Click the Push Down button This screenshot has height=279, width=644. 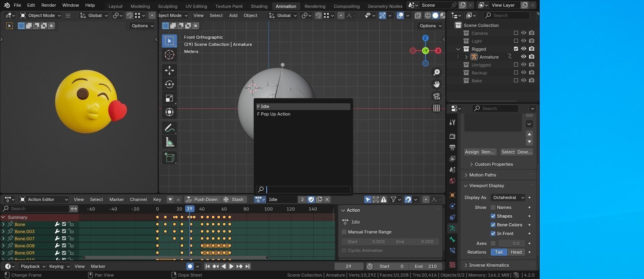click(202, 199)
